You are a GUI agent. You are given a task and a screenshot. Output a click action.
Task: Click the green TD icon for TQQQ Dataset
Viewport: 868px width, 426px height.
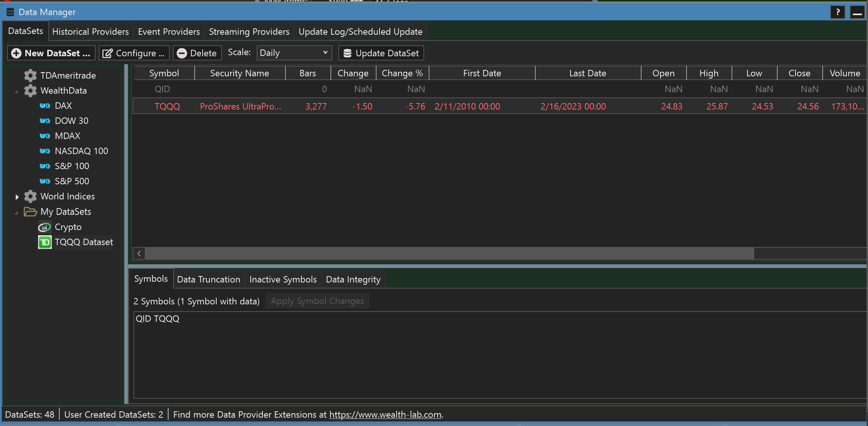pos(45,242)
